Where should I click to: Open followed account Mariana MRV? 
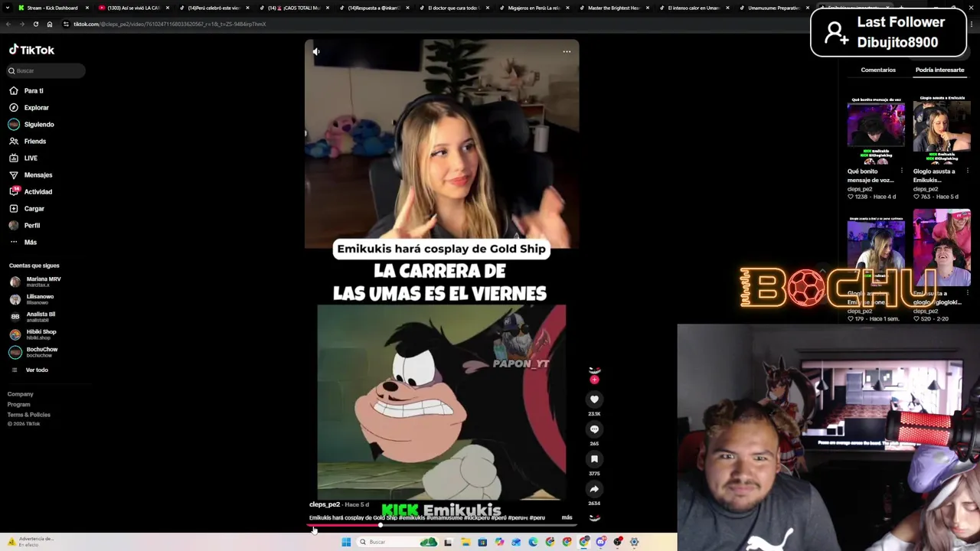coord(35,282)
